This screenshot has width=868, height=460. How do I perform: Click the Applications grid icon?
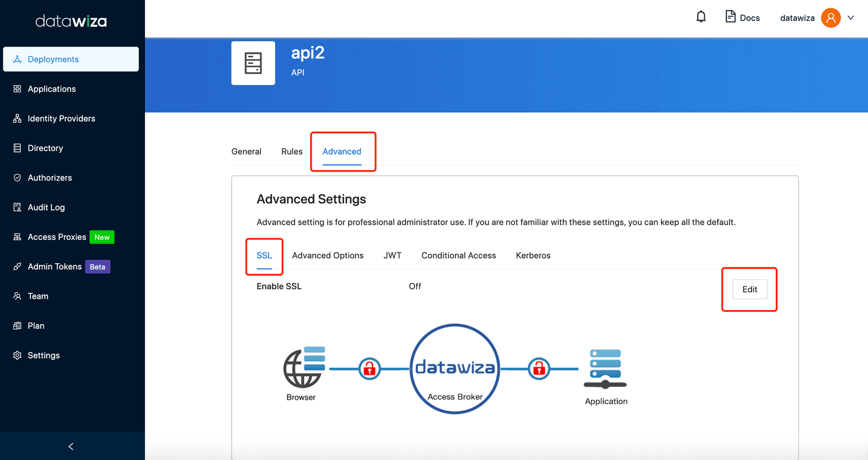coord(17,88)
